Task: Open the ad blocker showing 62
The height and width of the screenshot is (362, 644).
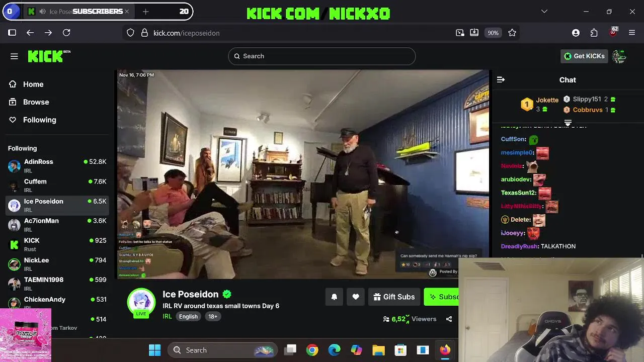Action: pyautogui.click(x=613, y=32)
